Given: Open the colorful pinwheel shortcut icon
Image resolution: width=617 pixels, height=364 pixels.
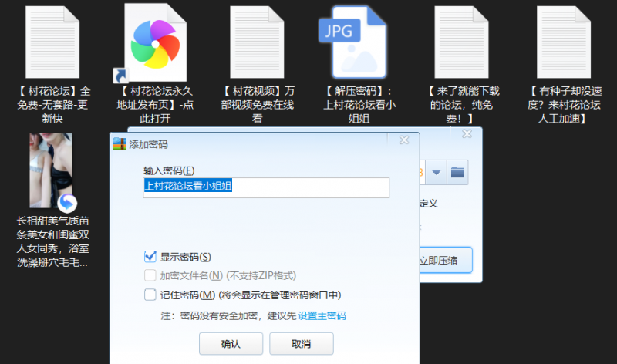Looking at the screenshot, I should [x=154, y=43].
